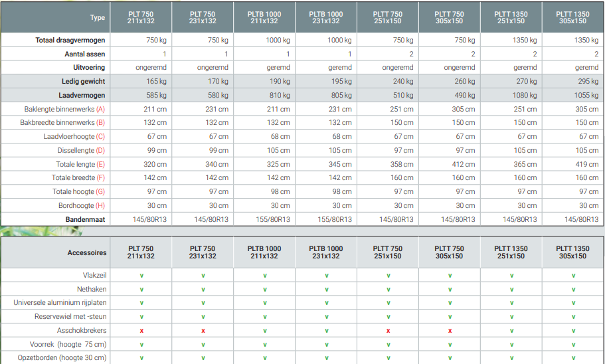Select the 'Uitvoering' row label
Viewport: 605px width, 364px height.
[89, 68]
